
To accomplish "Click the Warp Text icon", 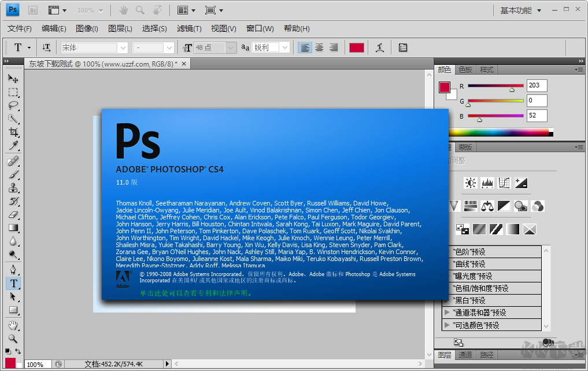I will 380,47.
